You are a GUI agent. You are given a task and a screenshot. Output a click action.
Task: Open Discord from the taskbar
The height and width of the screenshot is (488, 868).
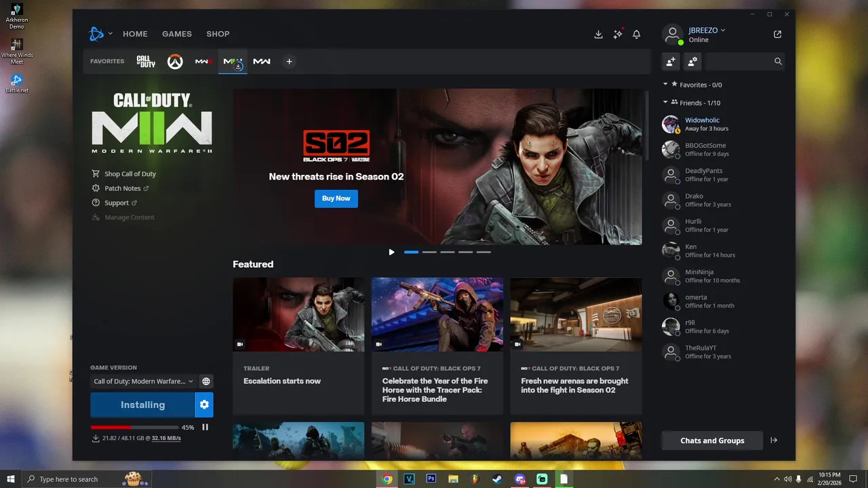tap(519, 479)
